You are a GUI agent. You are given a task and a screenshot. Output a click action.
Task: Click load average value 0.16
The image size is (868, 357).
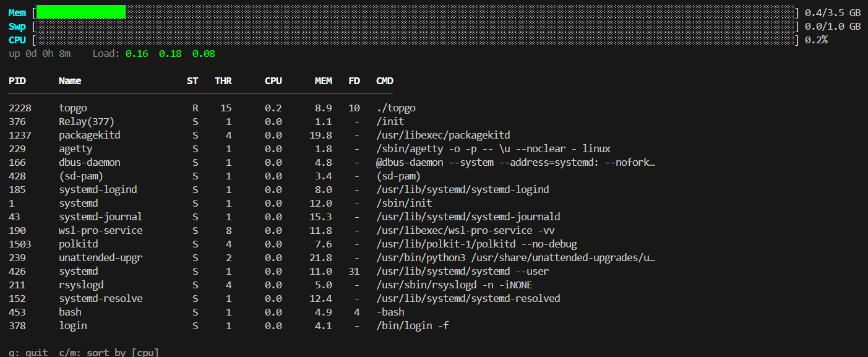click(x=137, y=54)
